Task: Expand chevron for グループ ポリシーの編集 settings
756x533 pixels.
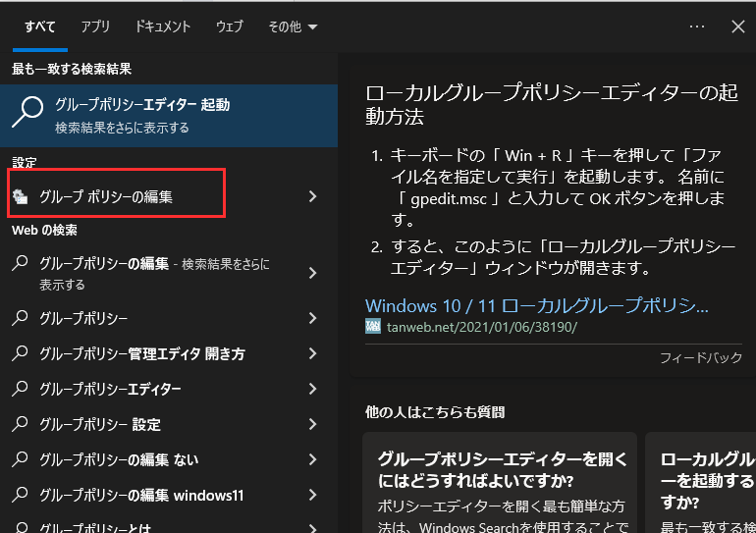Action: point(312,196)
